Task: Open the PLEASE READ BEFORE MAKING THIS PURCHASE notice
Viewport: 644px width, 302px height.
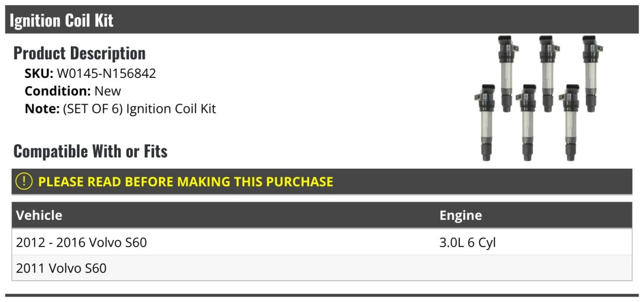Action: click(x=185, y=182)
